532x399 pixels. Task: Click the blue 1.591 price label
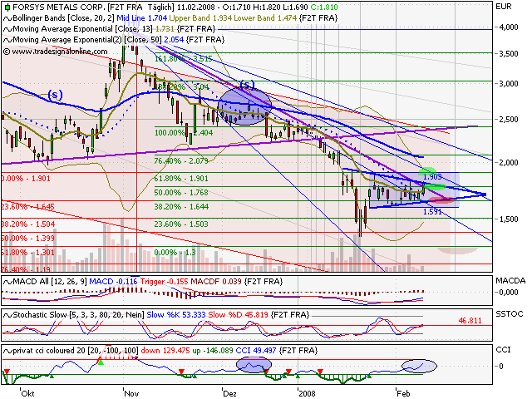(x=432, y=212)
